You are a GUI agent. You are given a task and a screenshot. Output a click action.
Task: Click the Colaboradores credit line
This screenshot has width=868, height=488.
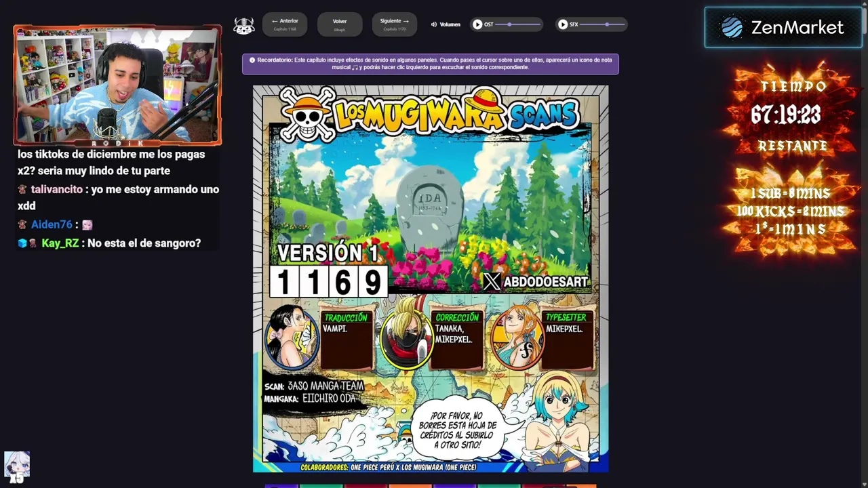tap(389, 467)
